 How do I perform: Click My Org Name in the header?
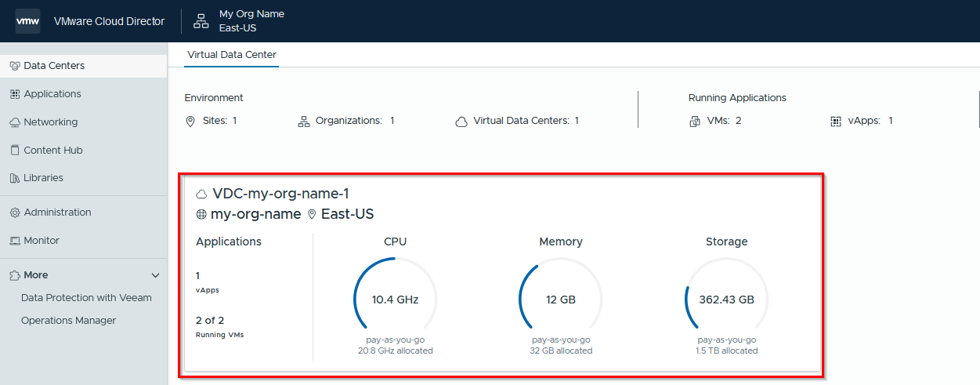(251, 14)
